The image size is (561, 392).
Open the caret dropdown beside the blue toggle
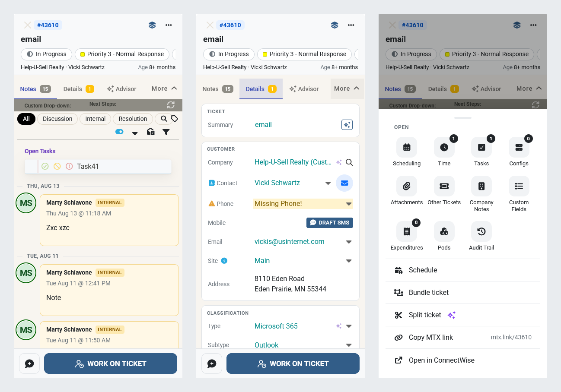point(135,133)
